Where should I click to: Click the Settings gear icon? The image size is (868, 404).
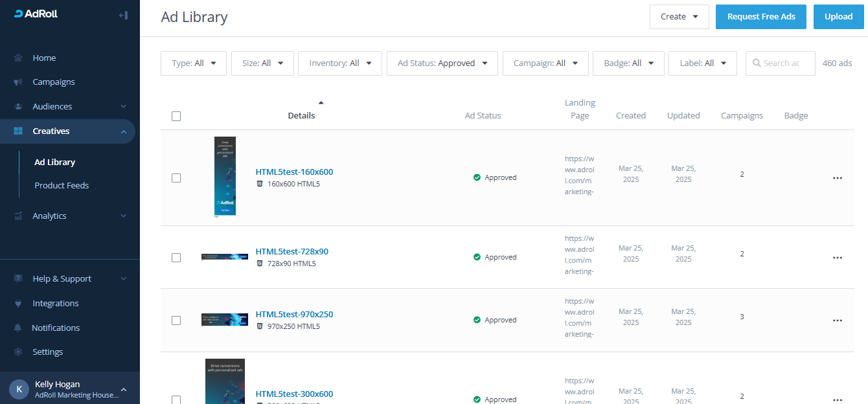point(18,352)
